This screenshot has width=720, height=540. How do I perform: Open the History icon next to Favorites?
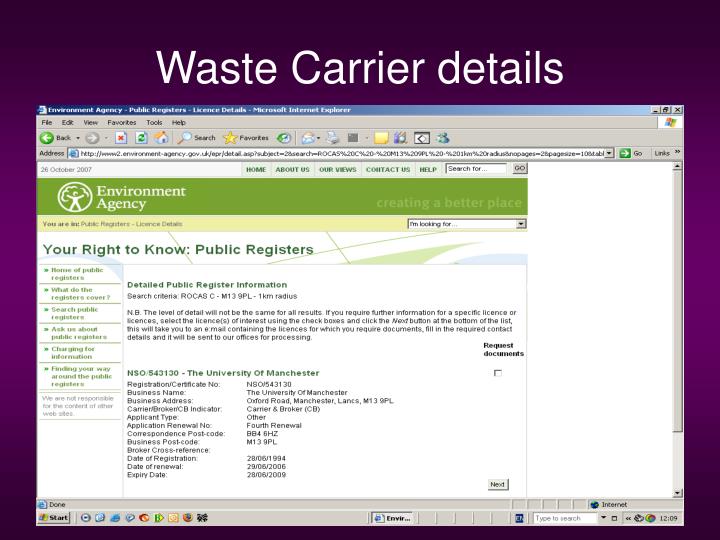(284, 138)
